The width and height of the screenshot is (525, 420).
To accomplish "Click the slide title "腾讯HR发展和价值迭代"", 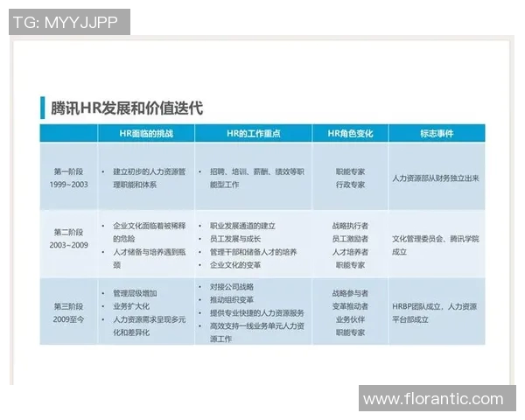I will [x=127, y=108].
